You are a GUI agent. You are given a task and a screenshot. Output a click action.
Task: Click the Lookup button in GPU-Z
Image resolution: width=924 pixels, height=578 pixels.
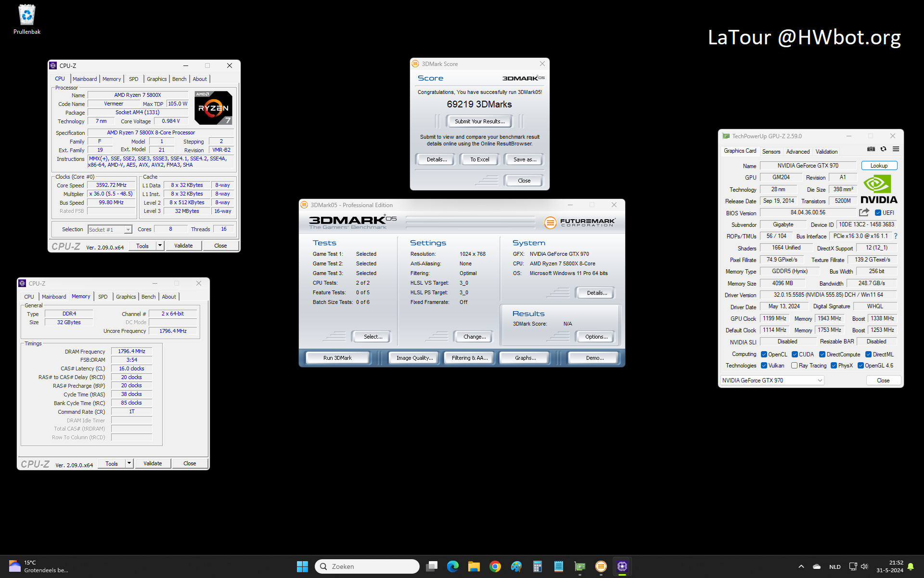879,166
